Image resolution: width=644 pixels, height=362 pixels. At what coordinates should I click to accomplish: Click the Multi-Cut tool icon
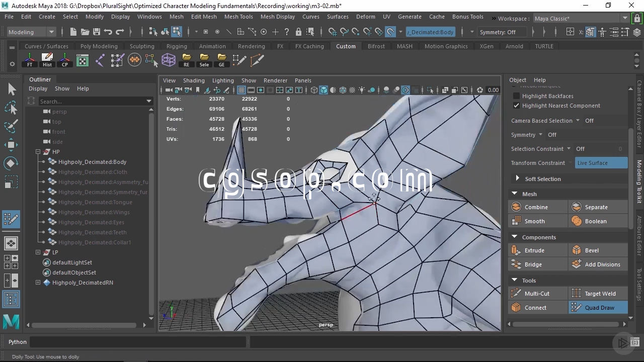(516, 294)
